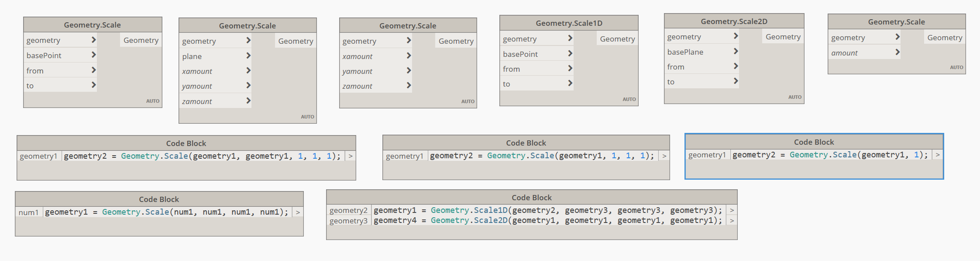Screen dimensions: 980x261
Task: Click output arrow of the num1 Code Block
Action: tap(298, 212)
